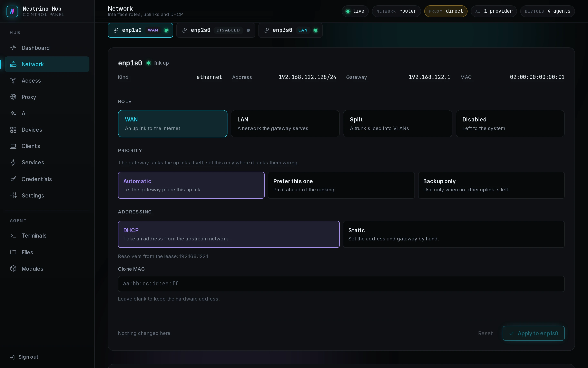Click the Devices grid icon
Screen dimensions: 588x368
13,130
